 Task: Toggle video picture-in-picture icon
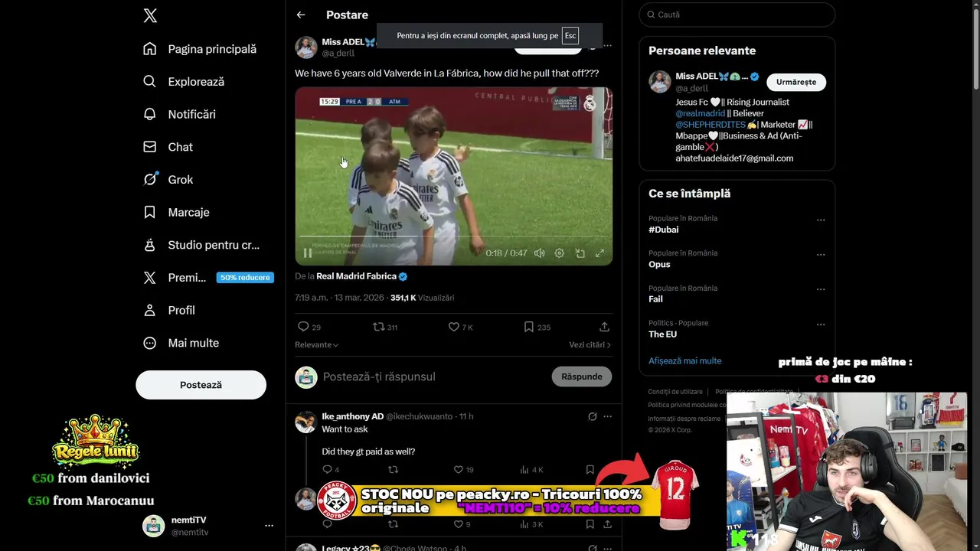pyautogui.click(x=580, y=253)
